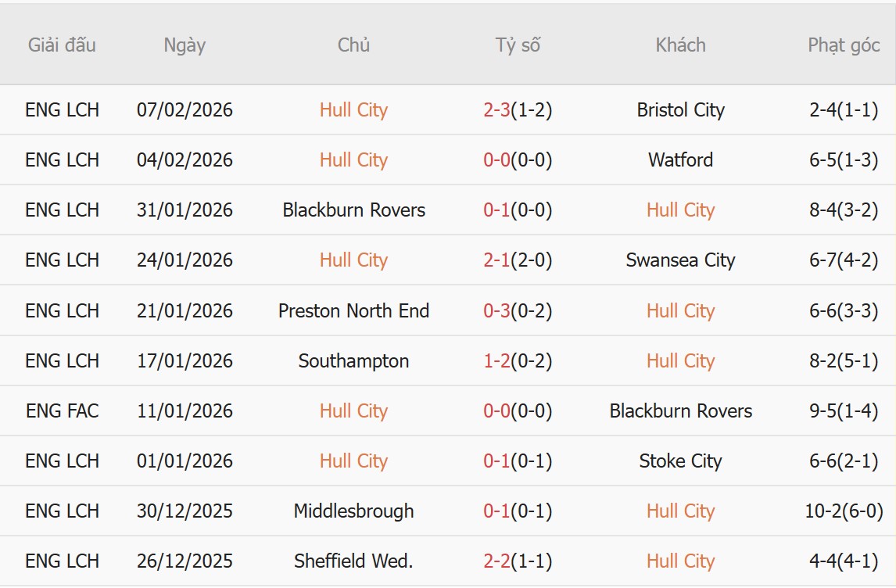This screenshot has height=588, width=896.
Task: Open the 0-3 score of the Preston match
Action: pos(497,311)
